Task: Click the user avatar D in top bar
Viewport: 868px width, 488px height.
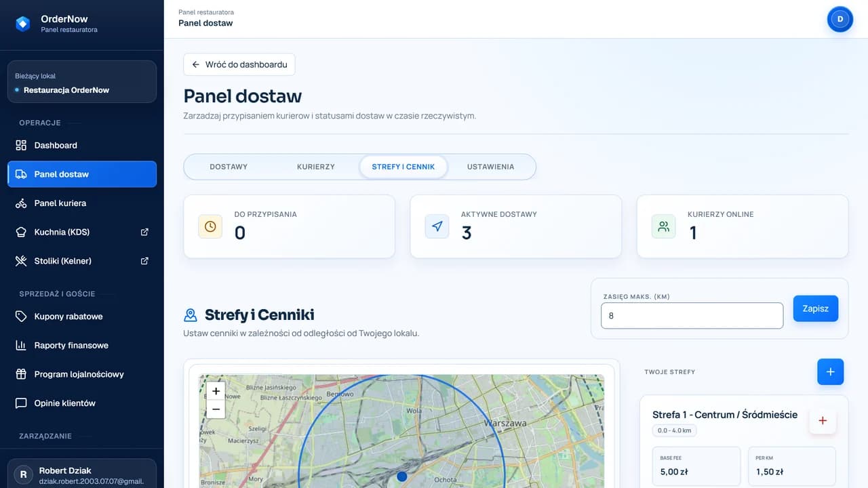Action: pos(840,19)
